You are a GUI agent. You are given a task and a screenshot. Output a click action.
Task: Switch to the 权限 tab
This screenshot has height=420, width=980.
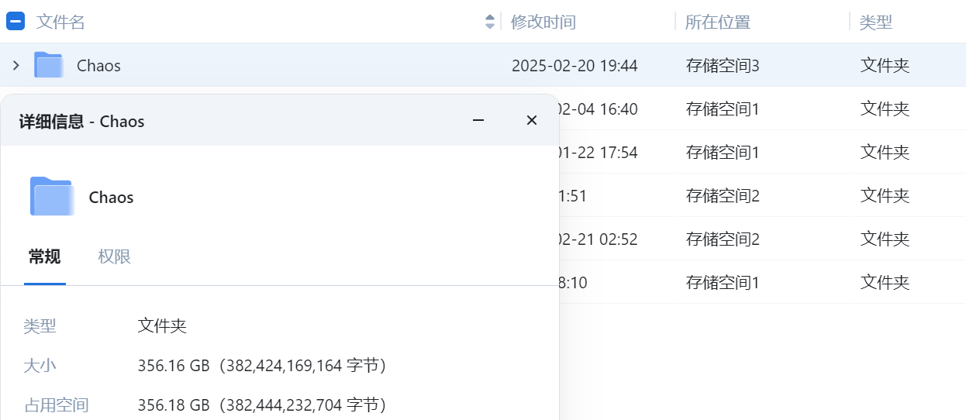pyautogui.click(x=114, y=256)
